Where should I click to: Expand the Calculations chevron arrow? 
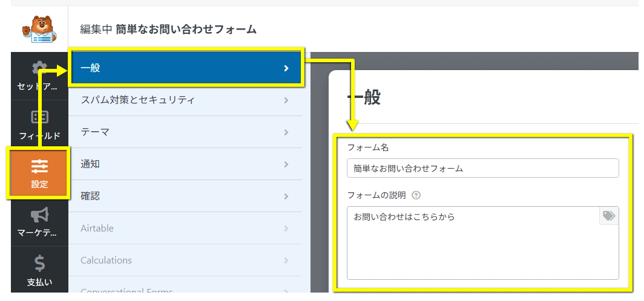point(286,260)
